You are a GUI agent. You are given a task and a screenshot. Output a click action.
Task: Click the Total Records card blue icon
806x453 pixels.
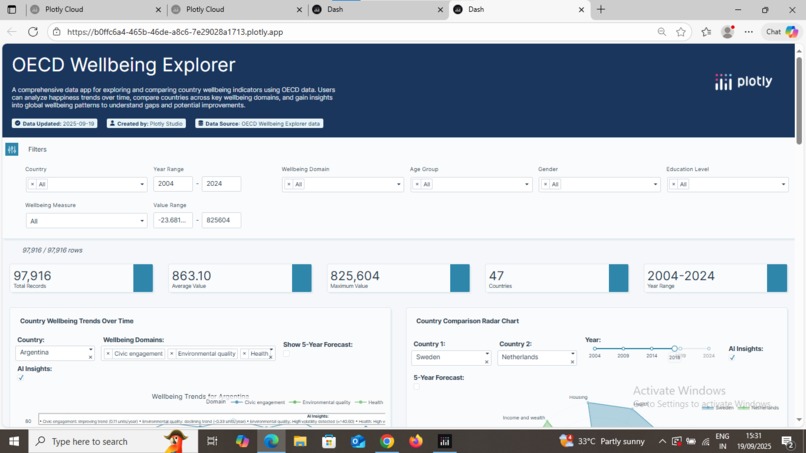[143, 278]
